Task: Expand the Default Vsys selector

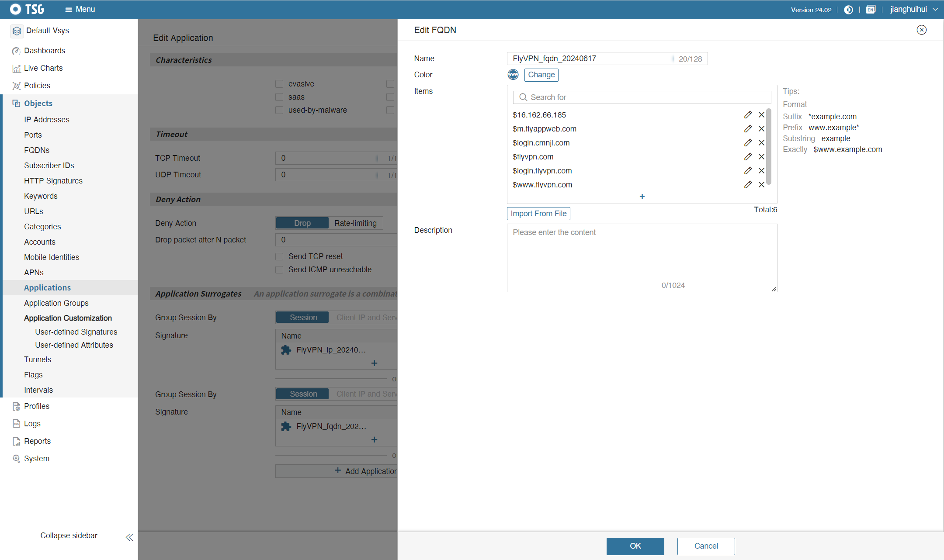Action: [x=47, y=31]
